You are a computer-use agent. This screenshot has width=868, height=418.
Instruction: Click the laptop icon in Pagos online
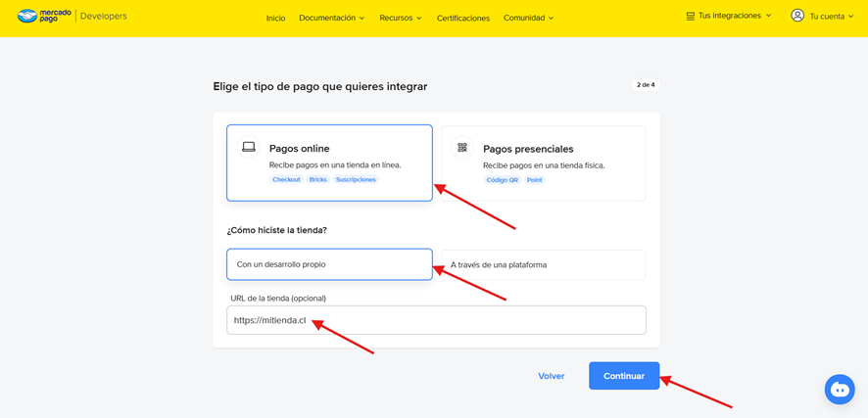tap(249, 148)
